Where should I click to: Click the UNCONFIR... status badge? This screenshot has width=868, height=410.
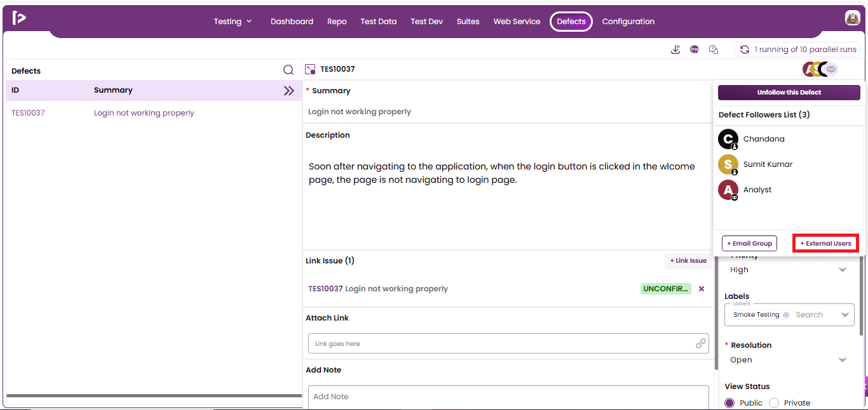[665, 289]
